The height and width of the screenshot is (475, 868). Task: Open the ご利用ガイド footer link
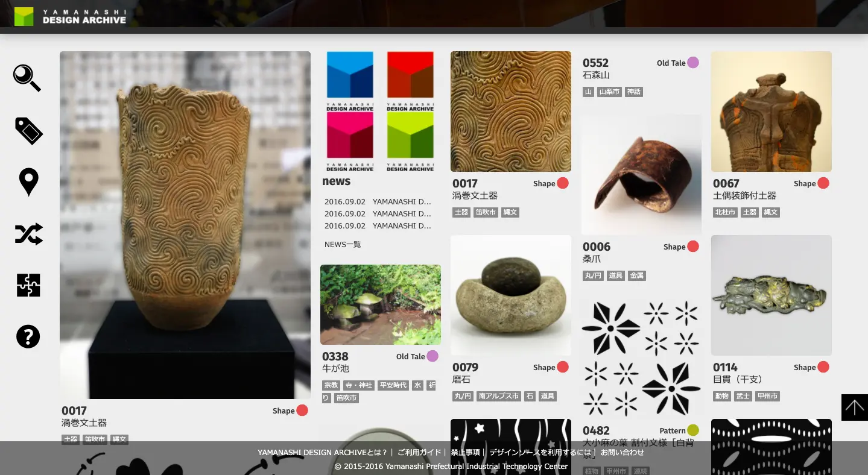pos(419,452)
